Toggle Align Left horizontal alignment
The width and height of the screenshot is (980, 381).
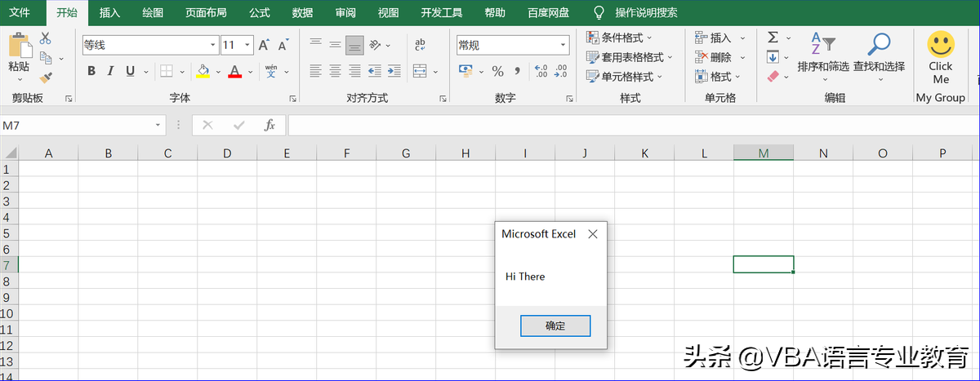[315, 71]
